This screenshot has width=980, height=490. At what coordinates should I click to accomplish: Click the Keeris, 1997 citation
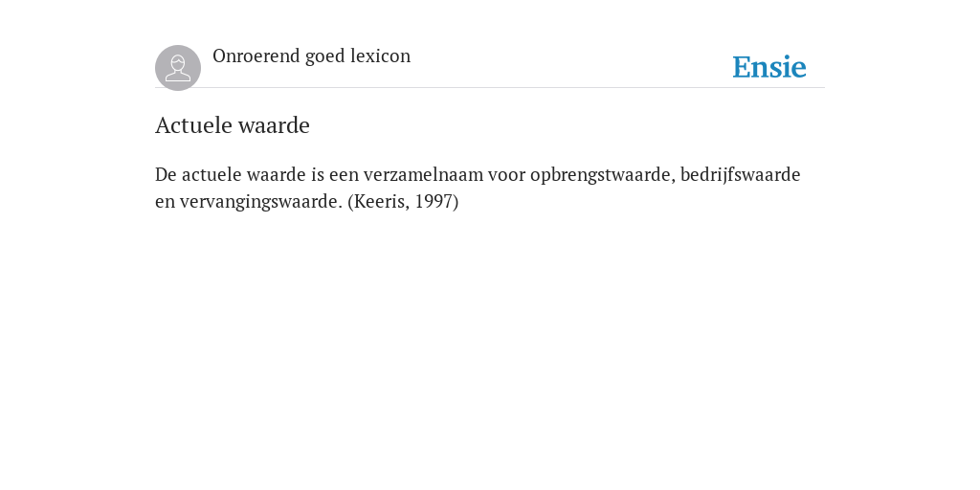click(403, 202)
